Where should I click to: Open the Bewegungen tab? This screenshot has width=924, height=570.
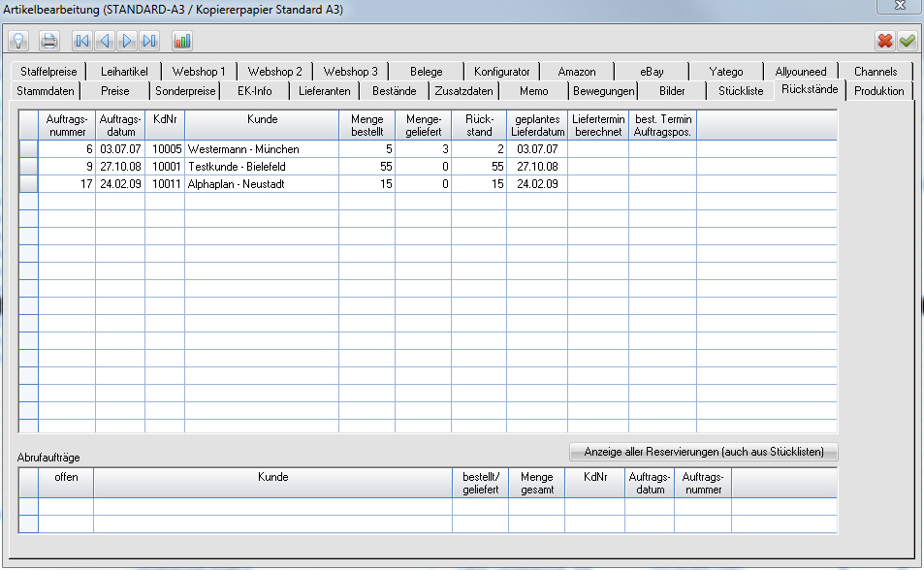pyautogui.click(x=603, y=91)
